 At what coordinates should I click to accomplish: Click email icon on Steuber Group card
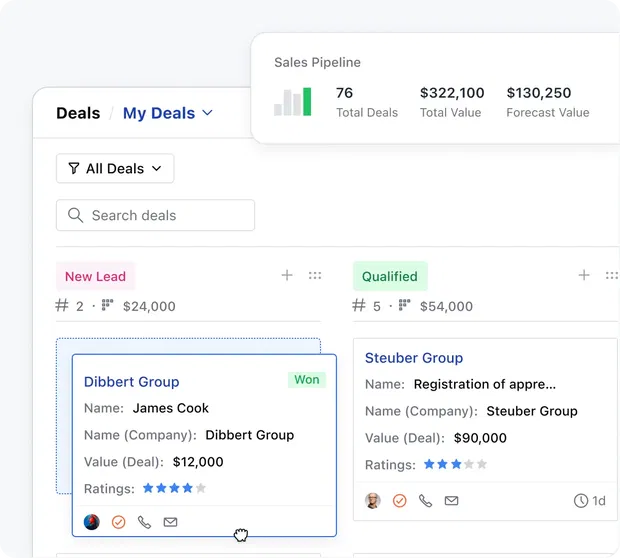pos(452,501)
